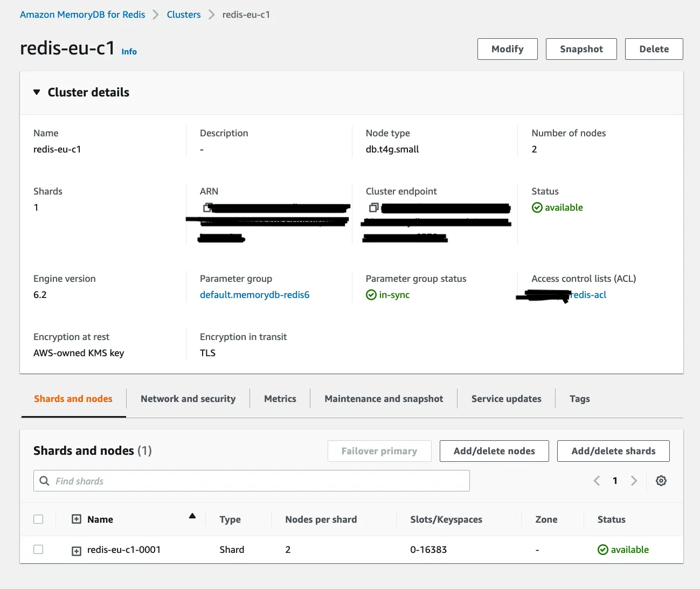This screenshot has height=589, width=700.
Task: Click Add/delete shards button
Action: [x=613, y=451]
